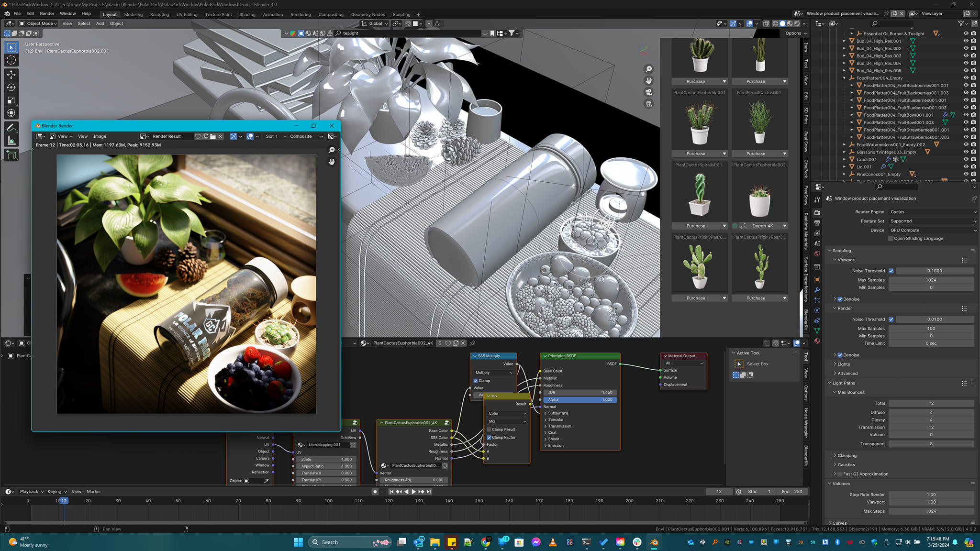Select the Cursor tool in left toolbar
The image size is (980, 551).
pyautogui.click(x=11, y=60)
